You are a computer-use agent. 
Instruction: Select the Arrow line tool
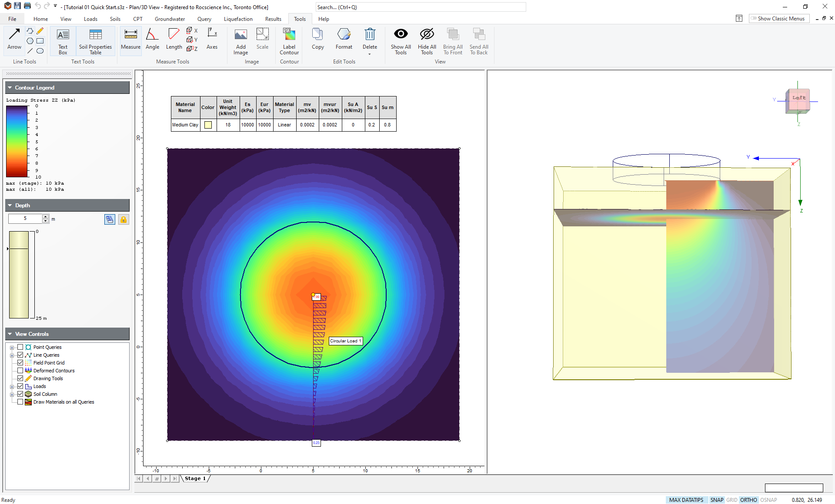click(14, 38)
